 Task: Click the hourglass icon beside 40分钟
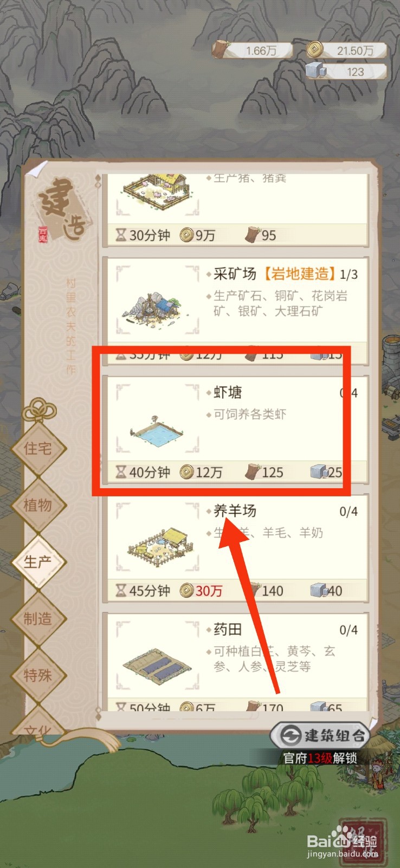coord(121,472)
